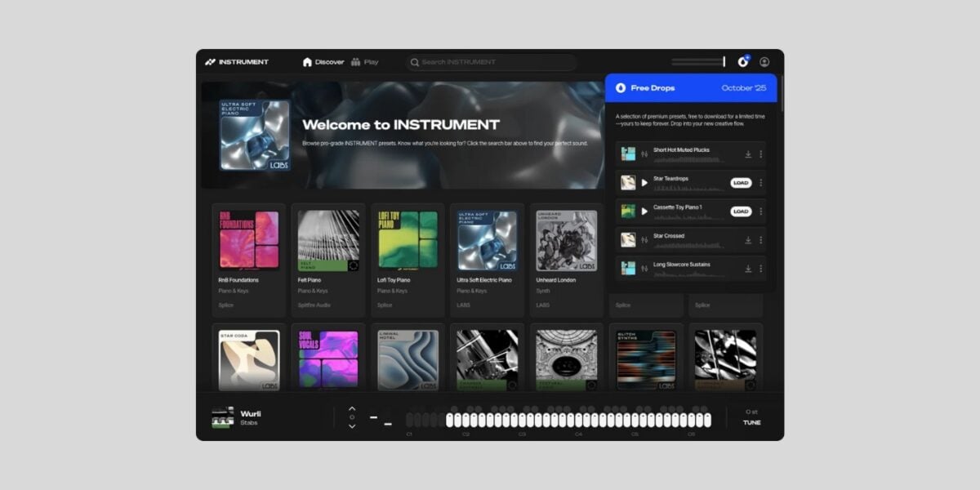Click the INSTRUMENT logo icon
The image size is (980, 490).
tap(211, 62)
